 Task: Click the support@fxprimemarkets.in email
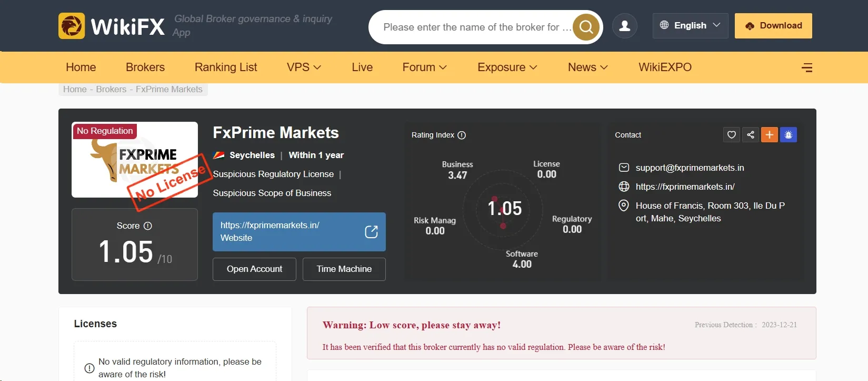tap(690, 168)
